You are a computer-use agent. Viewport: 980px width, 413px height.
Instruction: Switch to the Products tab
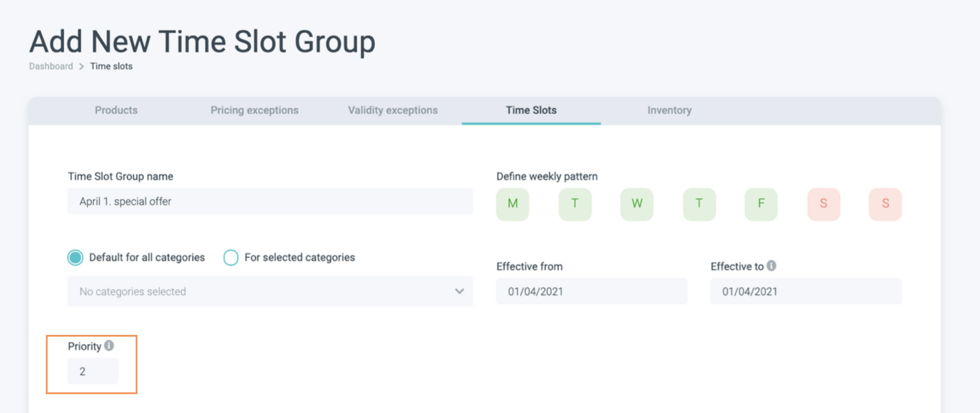116,110
